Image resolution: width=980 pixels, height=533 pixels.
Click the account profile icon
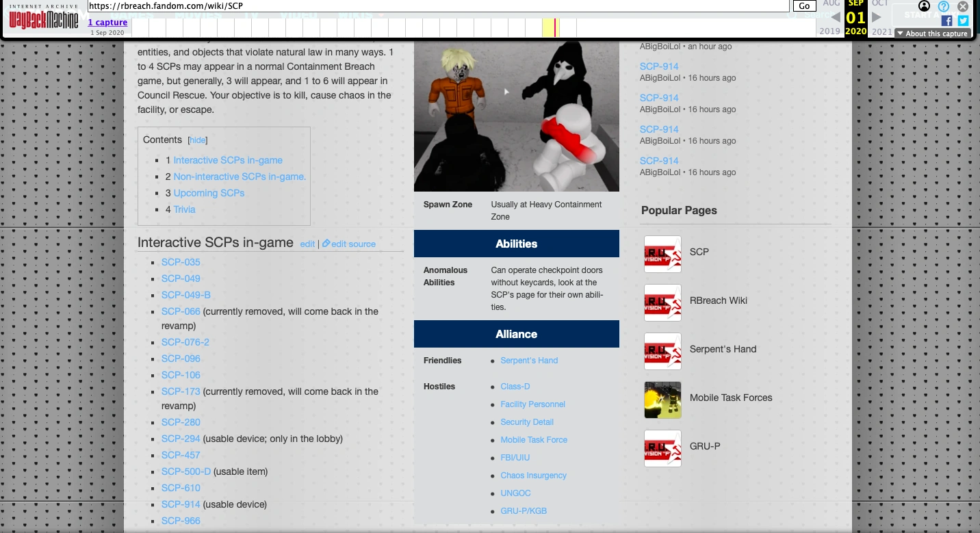tap(924, 6)
